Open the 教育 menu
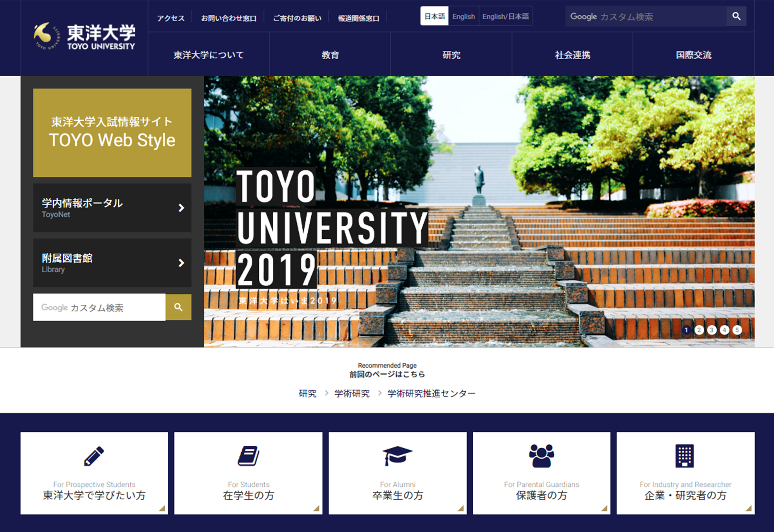Image resolution: width=774 pixels, height=532 pixels. pos(330,55)
